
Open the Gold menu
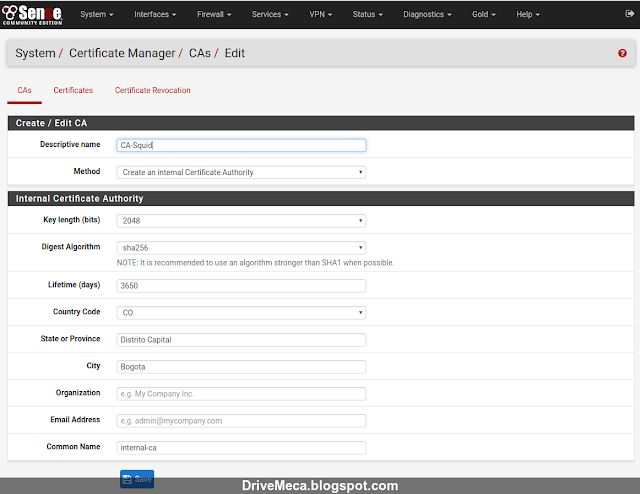point(483,14)
